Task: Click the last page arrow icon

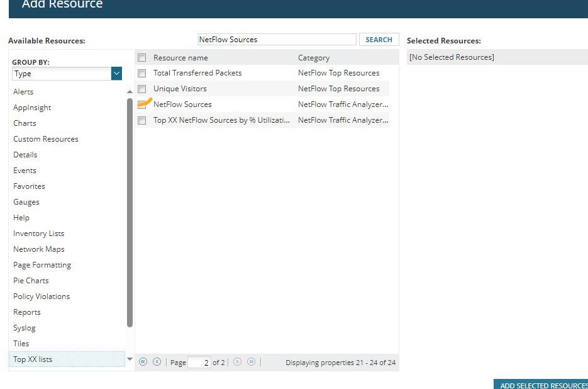Action: coord(252,362)
